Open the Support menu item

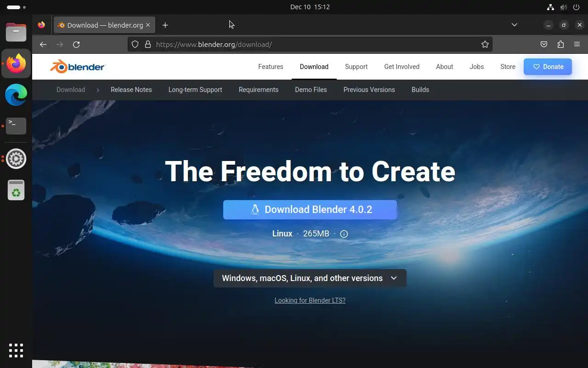pos(356,67)
